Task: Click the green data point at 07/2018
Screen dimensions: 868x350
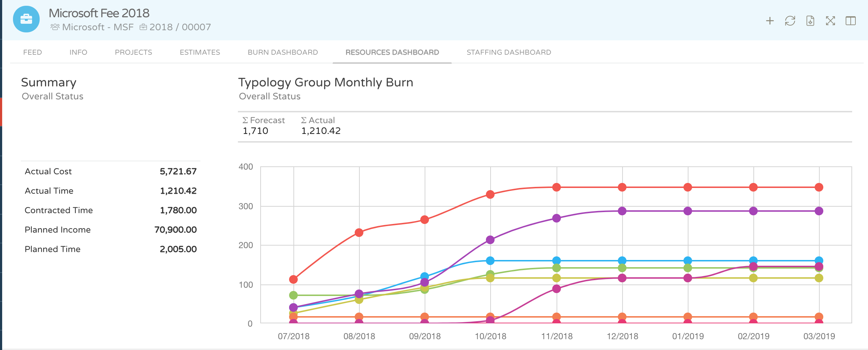Action: [x=293, y=295]
